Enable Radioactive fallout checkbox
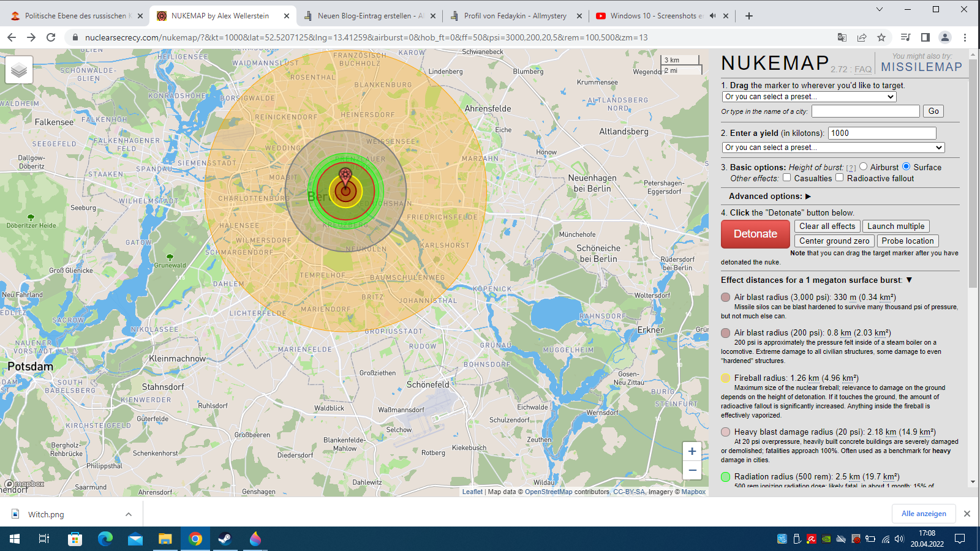 pyautogui.click(x=840, y=178)
